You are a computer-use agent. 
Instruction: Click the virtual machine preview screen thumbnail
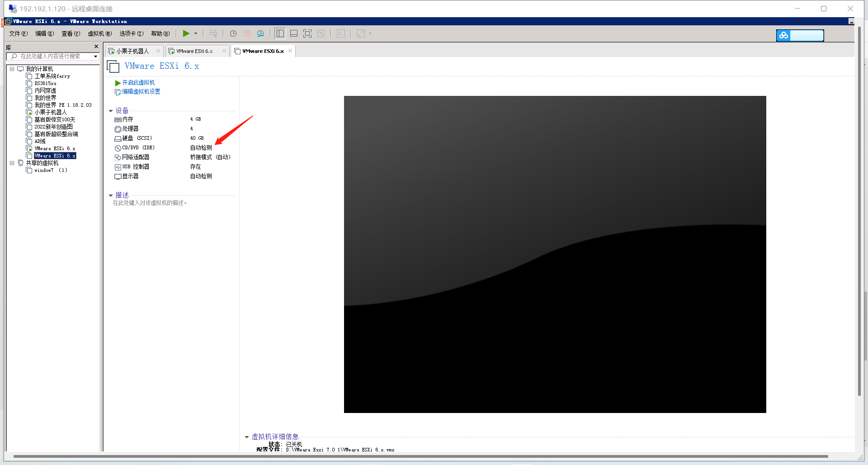pos(555,254)
